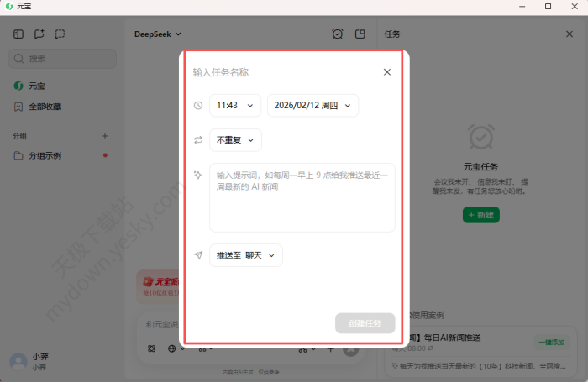
Task: Open the 2026/02/12 周四 date dropdown
Action: pyautogui.click(x=312, y=105)
